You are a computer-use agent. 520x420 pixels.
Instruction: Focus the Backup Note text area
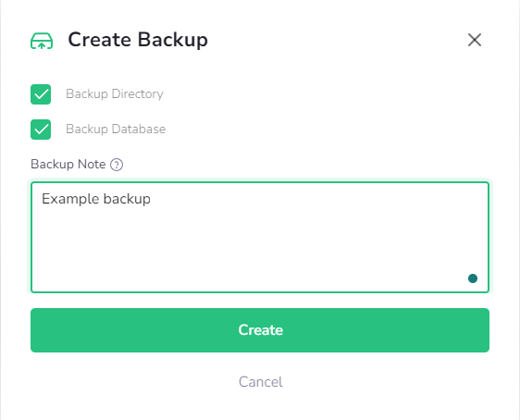(260, 238)
